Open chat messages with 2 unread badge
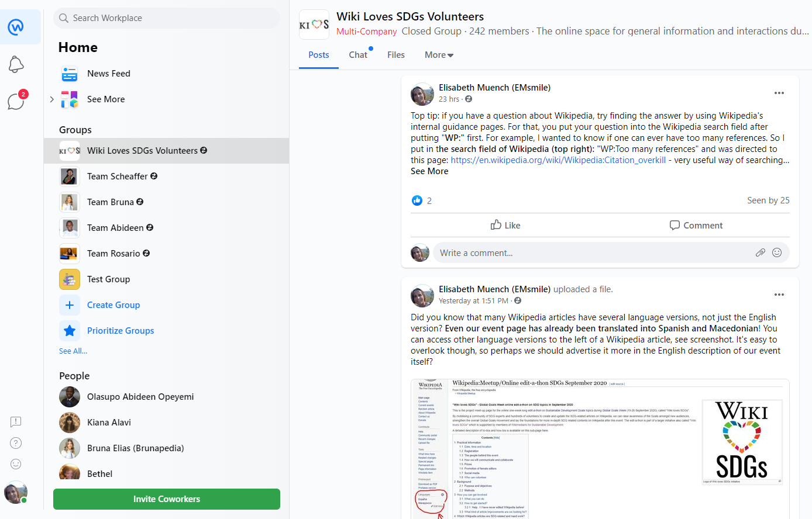Viewport: 812px width, 519px height. (16, 102)
